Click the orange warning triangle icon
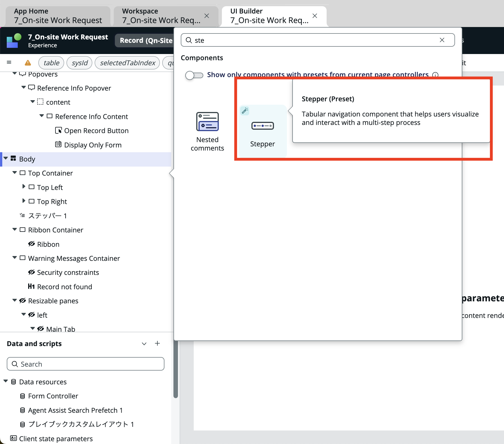 point(28,62)
